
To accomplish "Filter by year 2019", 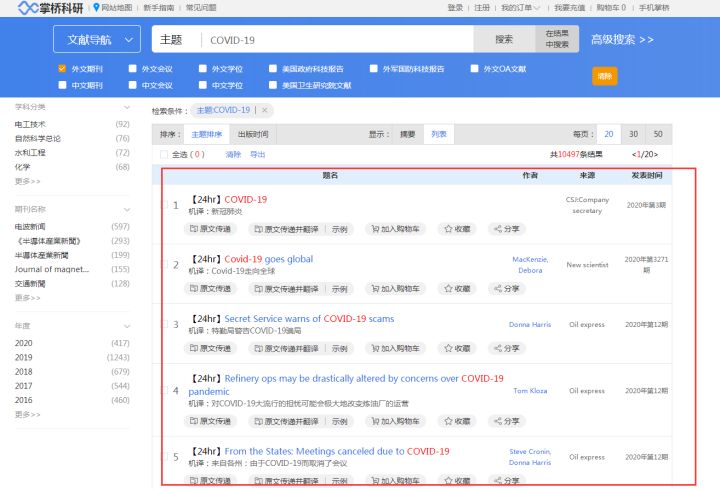I will [24, 357].
